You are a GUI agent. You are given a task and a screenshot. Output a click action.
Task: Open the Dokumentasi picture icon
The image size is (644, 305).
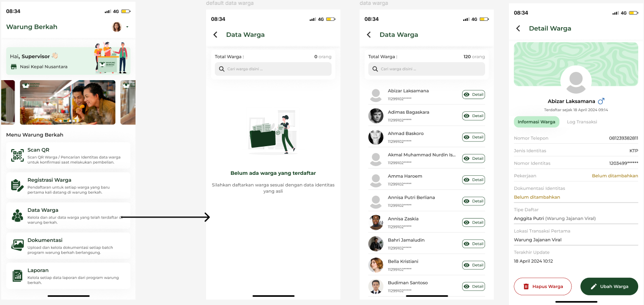coord(17,245)
